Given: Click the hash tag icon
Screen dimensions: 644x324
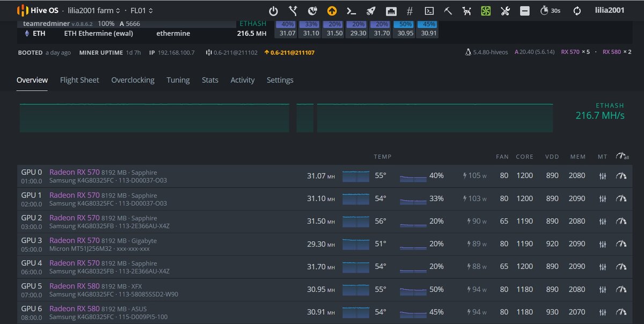Looking at the screenshot, I should tap(410, 10).
